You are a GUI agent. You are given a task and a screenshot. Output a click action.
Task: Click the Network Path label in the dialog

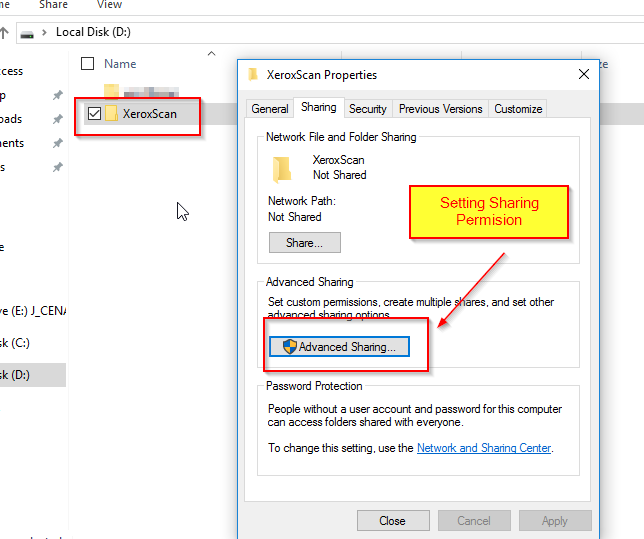302,201
